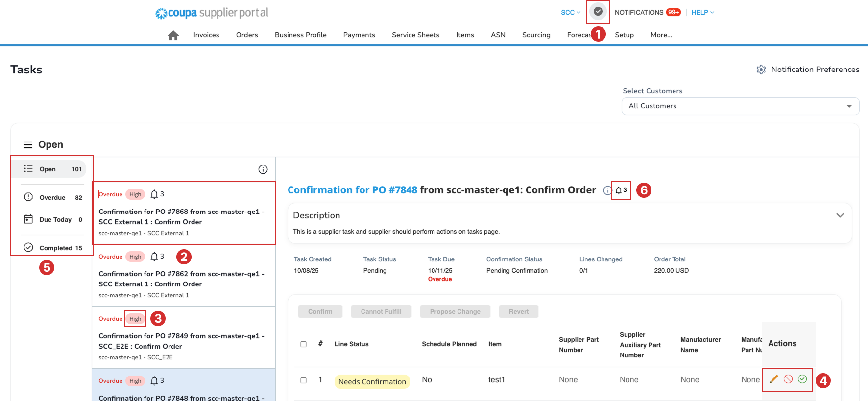868x401 pixels.
Task: Click the High priority badge on PO #7849
Action: 135,319
